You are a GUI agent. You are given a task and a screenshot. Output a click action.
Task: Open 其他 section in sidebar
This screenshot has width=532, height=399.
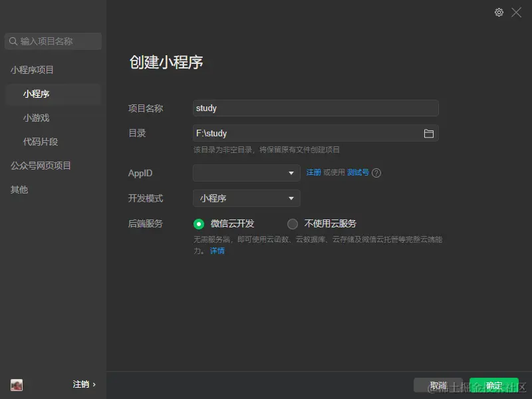point(19,190)
